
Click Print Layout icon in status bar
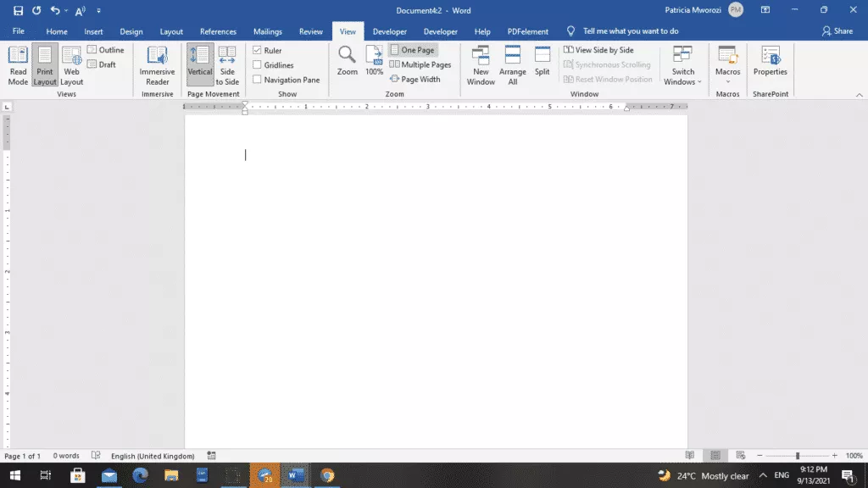point(715,455)
